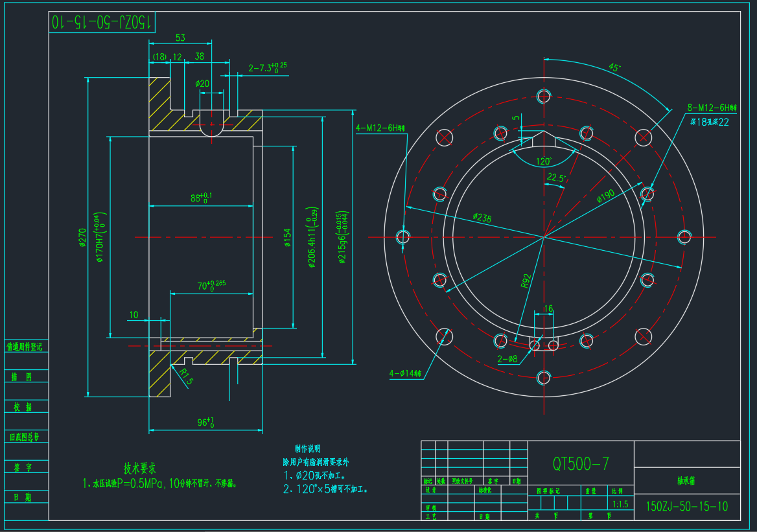Select the ø238 bolt circle dimension
Screen dimensions: 757x532
point(483,218)
